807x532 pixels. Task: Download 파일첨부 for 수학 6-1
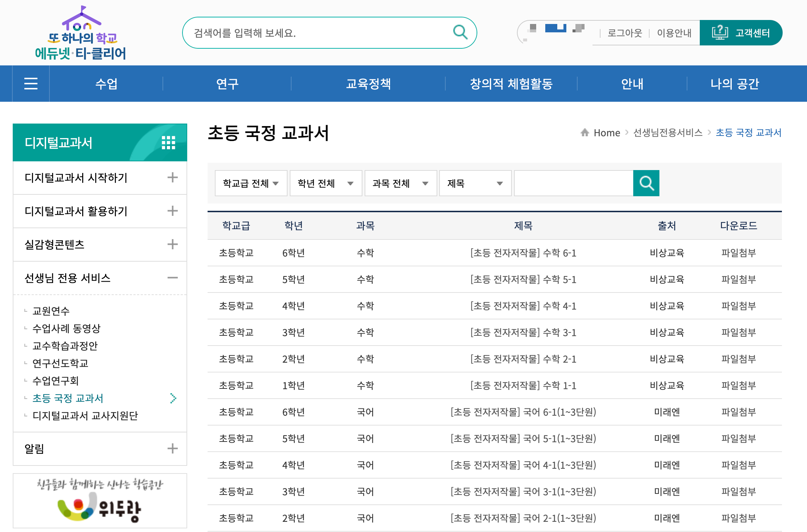coord(738,253)
